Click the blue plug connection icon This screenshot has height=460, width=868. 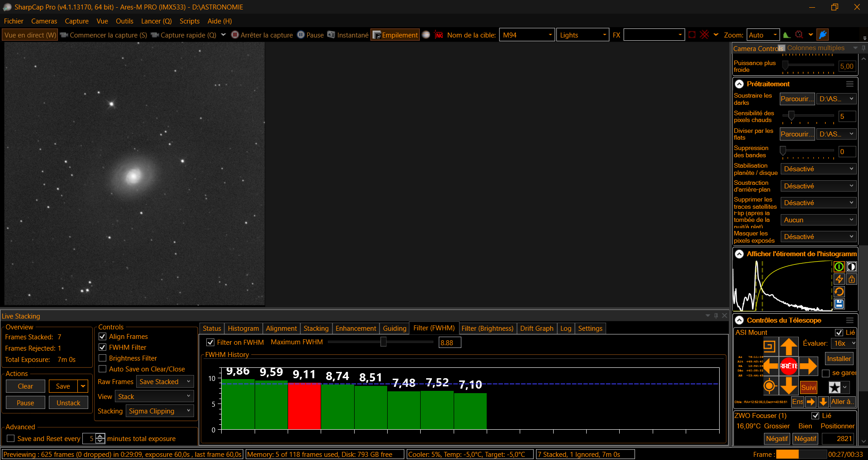823,35
